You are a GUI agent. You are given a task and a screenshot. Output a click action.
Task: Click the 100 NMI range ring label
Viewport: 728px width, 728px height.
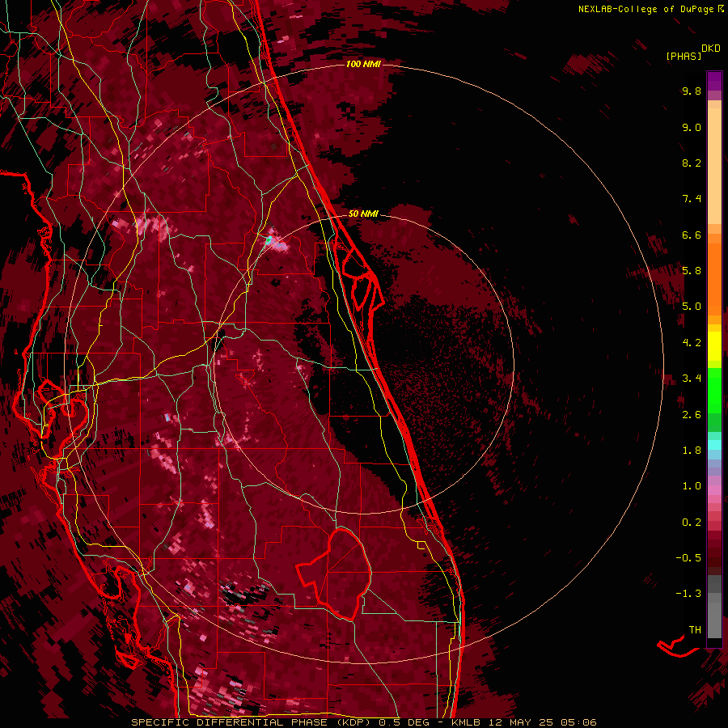pos(363,64)
